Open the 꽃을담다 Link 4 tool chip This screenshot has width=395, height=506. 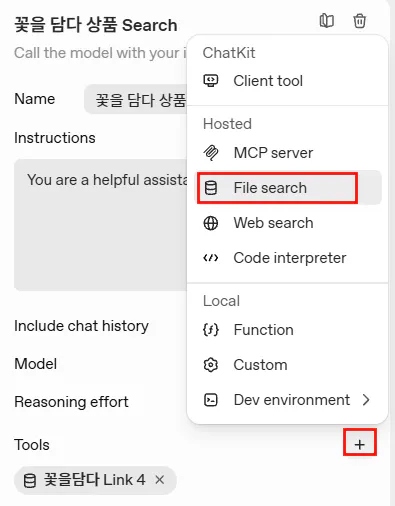coord(94,480)
